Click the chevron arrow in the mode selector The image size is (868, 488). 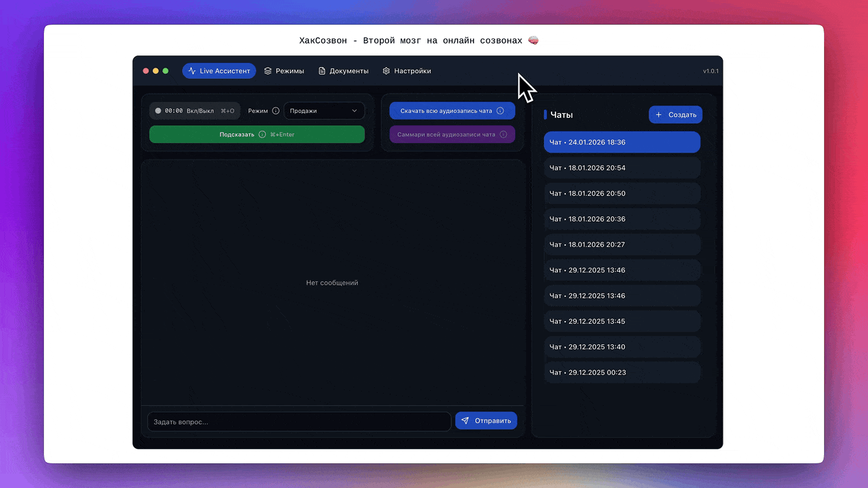pyautogui.click(x=354, y=111)
